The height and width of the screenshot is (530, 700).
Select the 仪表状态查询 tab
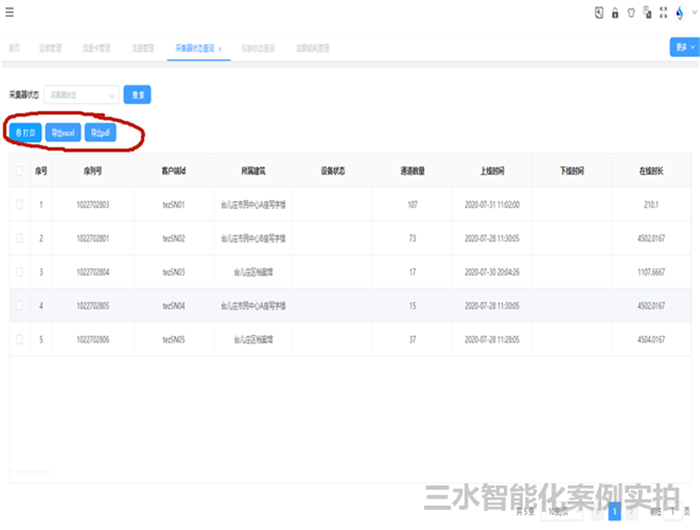coord(259,47)
